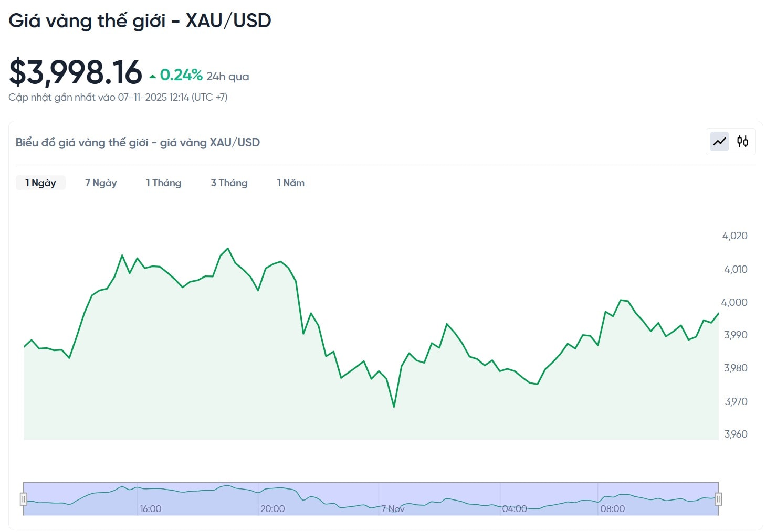Click the $3,998.16 current price
Image resolution: width=766 pixels, height=532 pixels.
point(76,72)
